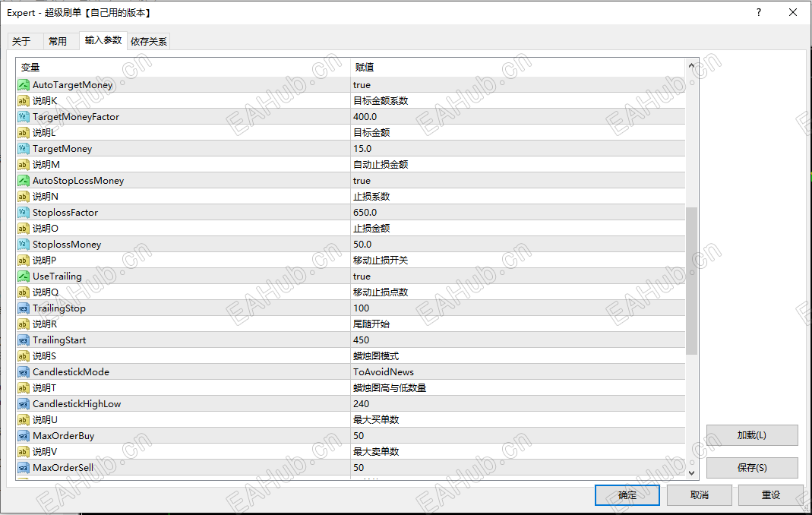Select the TargetMoneyFactor value 400.0

pyautogui.click(x=518, y=117)
